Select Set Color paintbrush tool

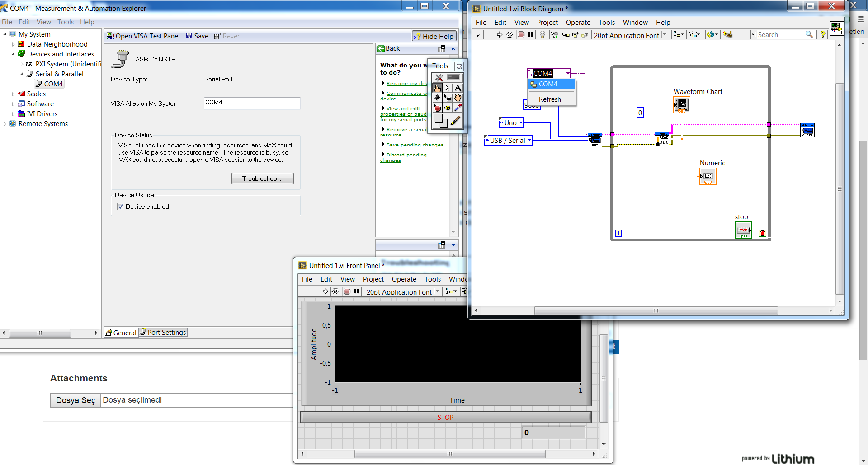456,121
